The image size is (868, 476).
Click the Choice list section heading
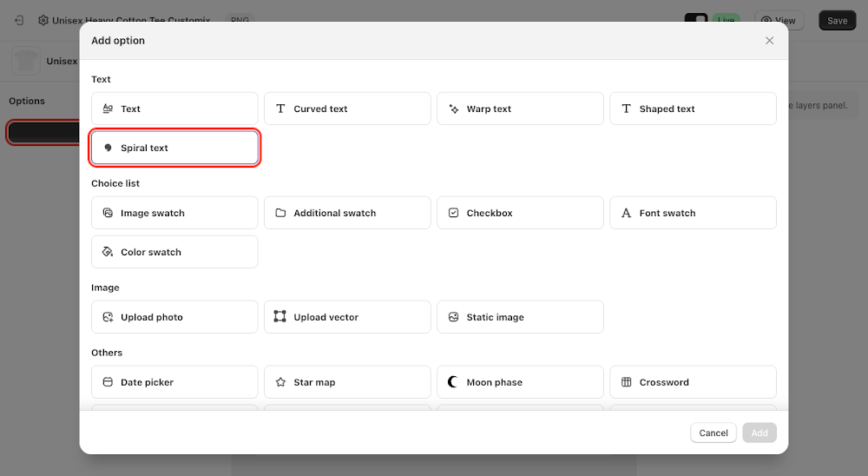[x=115, y=183]
